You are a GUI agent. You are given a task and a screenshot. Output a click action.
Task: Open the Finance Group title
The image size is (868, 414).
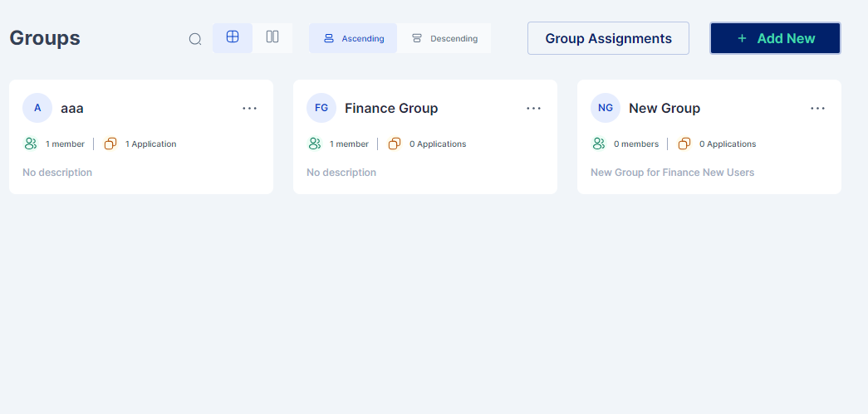tap(391, 108)
